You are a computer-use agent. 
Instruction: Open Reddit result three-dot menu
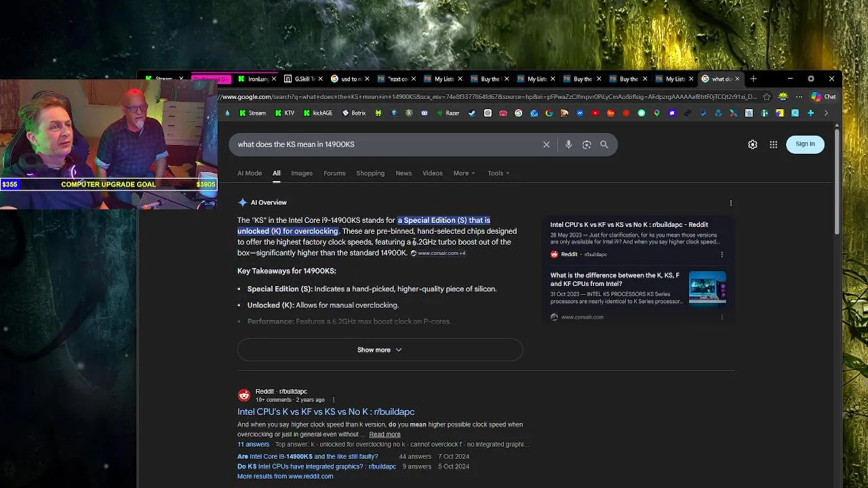coord(333,400)
